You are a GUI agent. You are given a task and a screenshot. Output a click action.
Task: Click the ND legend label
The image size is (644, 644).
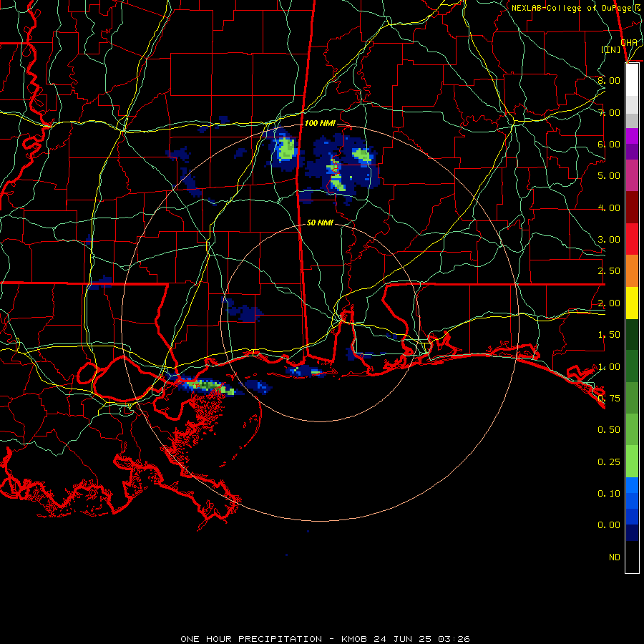pyautogui.click(x=615, y=557)
